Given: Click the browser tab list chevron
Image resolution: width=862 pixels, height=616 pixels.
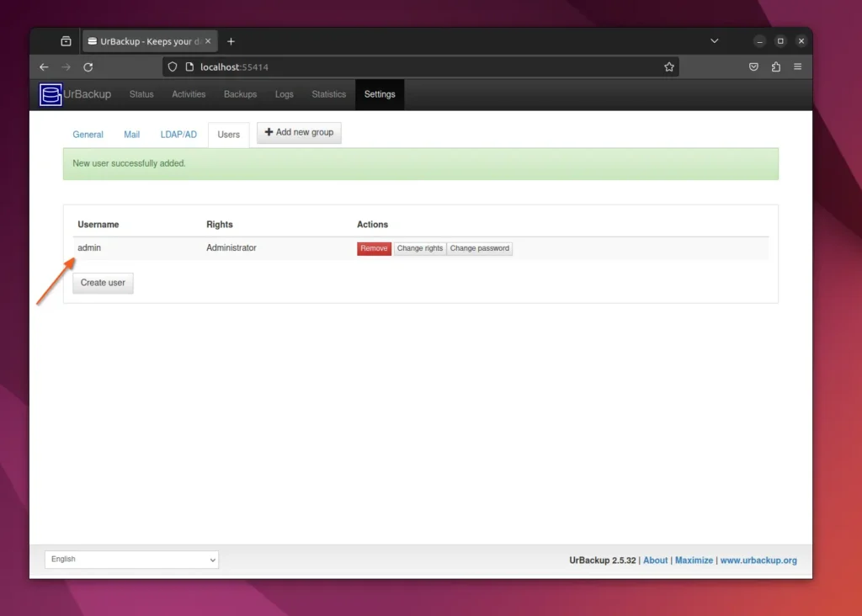Looking at the screenshot, I should (714, 40).
